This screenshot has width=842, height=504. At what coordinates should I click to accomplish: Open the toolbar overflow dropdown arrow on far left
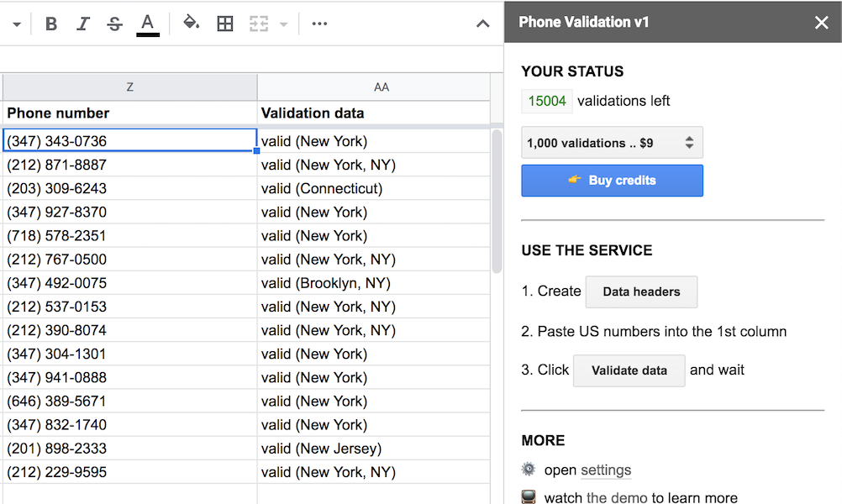click(x=17, y=23)
